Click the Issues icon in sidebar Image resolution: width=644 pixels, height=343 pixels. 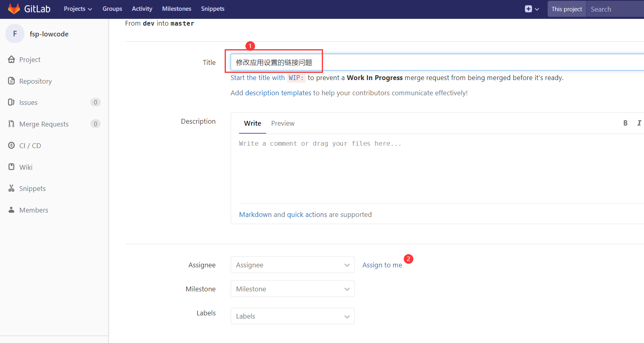point(11,102)
